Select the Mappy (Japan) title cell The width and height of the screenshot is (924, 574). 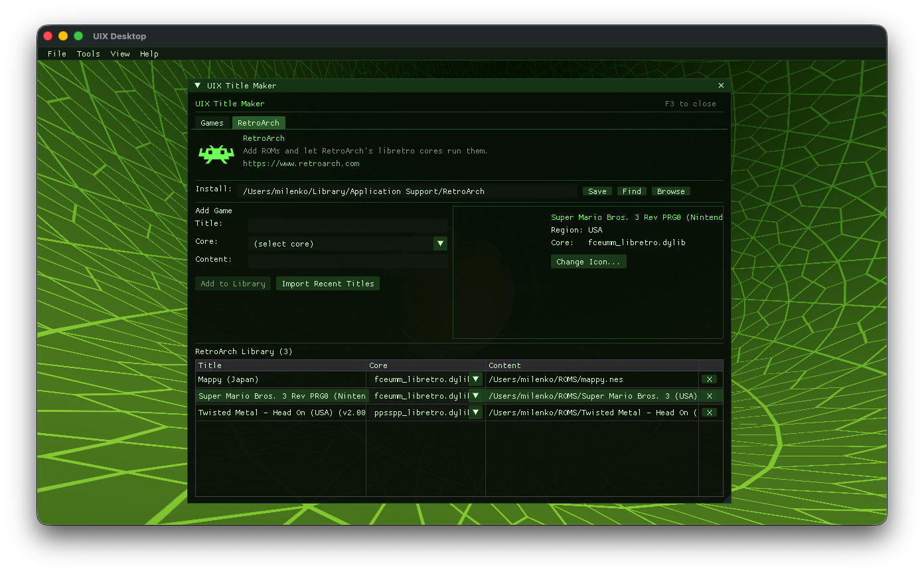[x=281, y=379]
